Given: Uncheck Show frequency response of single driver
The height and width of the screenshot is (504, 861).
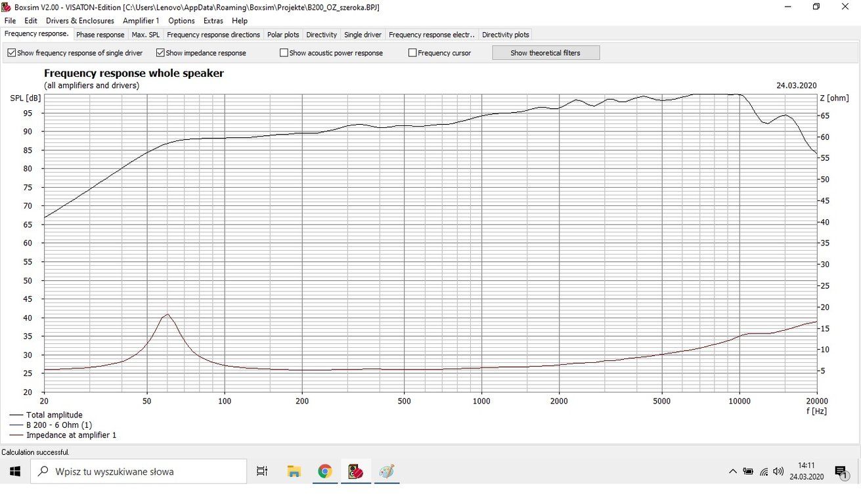Looking at the screenshot, I should click(x=12, y=53).
